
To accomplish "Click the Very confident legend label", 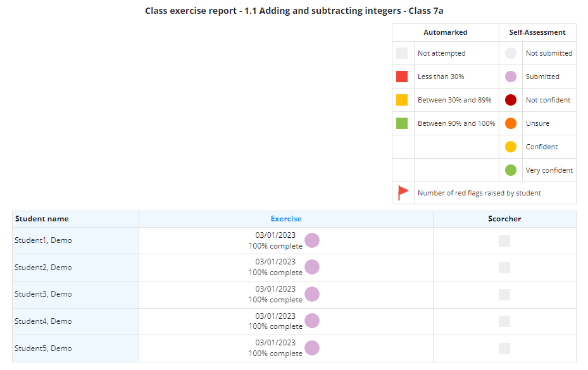I will (x=549, y=170).
